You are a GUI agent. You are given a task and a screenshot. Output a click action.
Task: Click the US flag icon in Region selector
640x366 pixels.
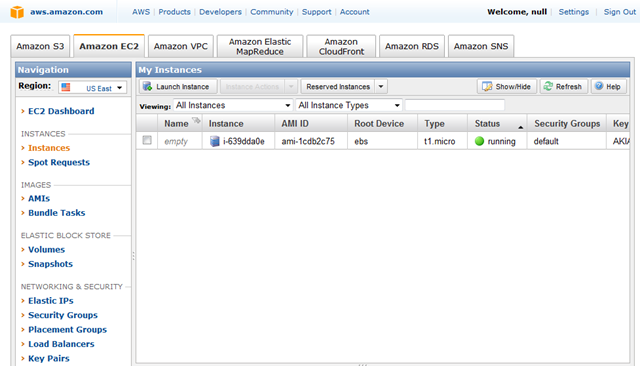[66, 87]
